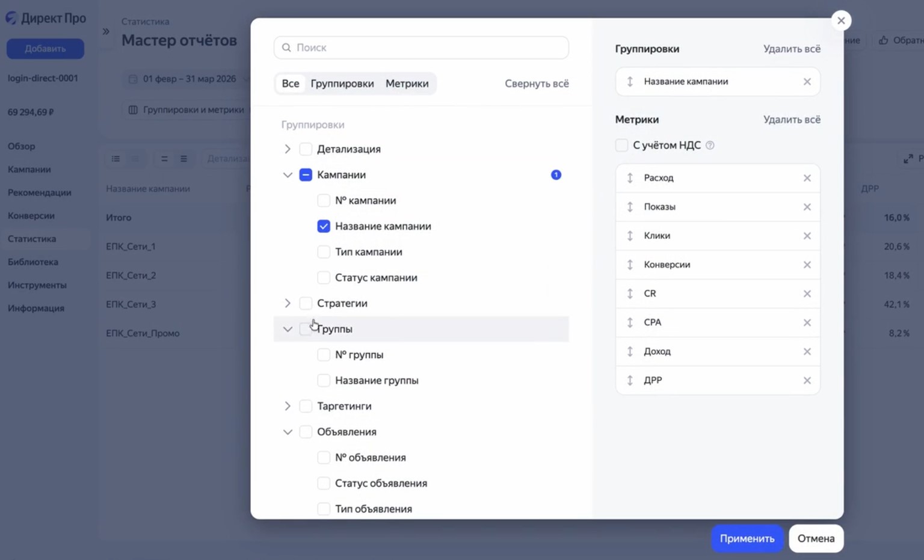924x560 pixels.
Task: Grab the reorder handle of CR
Action: (x=630, y=294)
